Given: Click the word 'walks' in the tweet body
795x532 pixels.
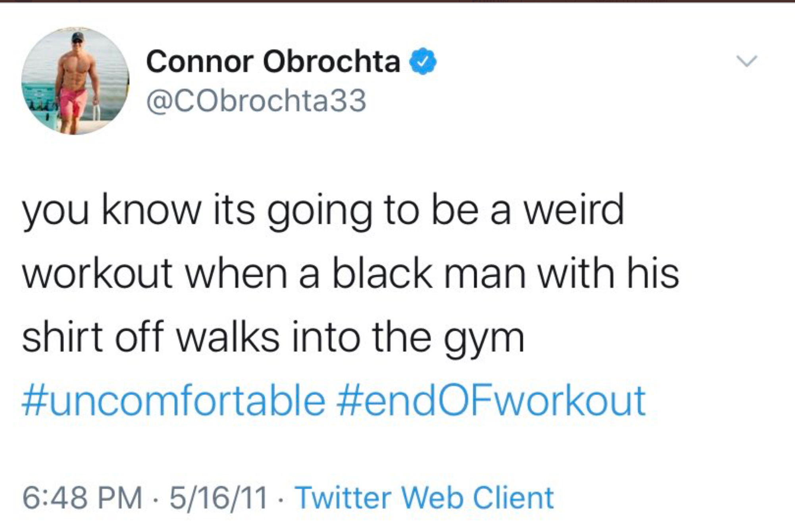Looking at the screenshot, I should 228,337.
